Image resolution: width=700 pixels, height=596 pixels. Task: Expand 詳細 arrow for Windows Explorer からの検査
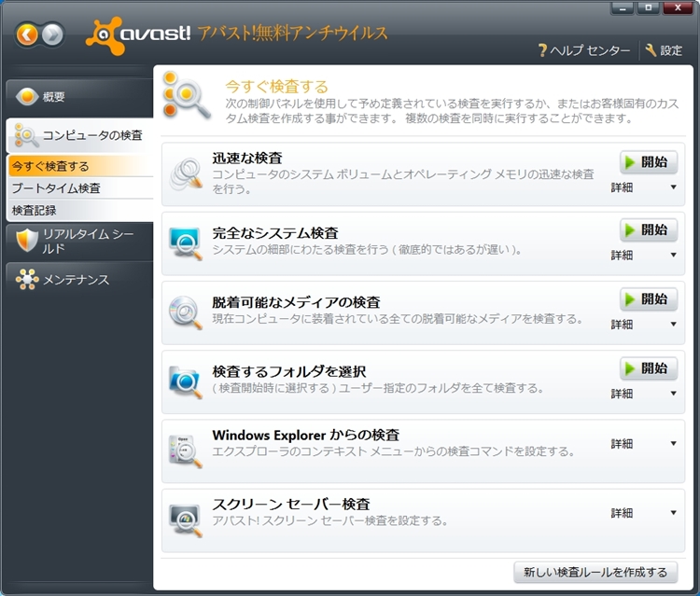[673, 443]
